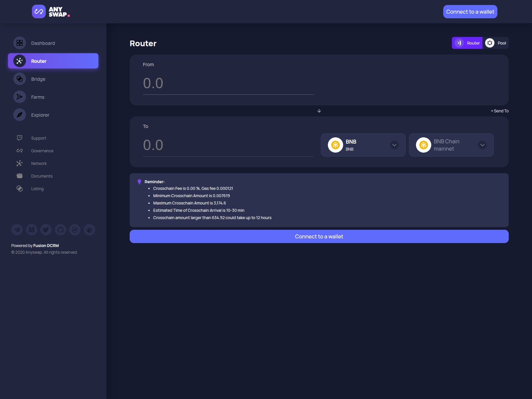Screen dimensions: 532x399
Task: Click the Router page heading
Action: (x=143, y=44)
